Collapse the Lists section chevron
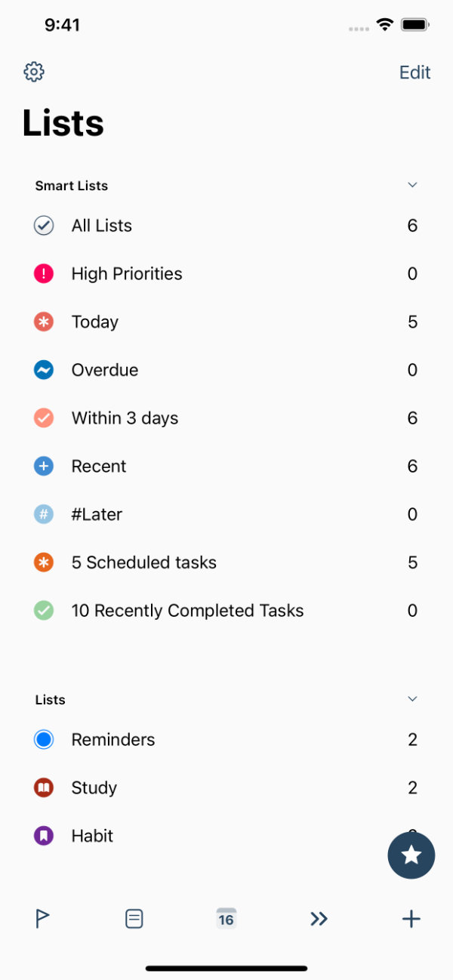The width and height of the screenshot is (453, 980). [x=412, y=698]
